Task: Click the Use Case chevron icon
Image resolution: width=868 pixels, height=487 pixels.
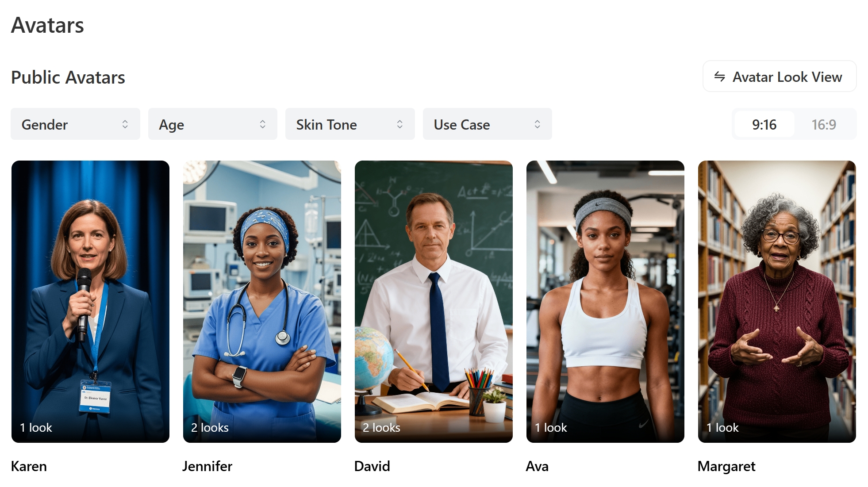Action: click(538, 124)
